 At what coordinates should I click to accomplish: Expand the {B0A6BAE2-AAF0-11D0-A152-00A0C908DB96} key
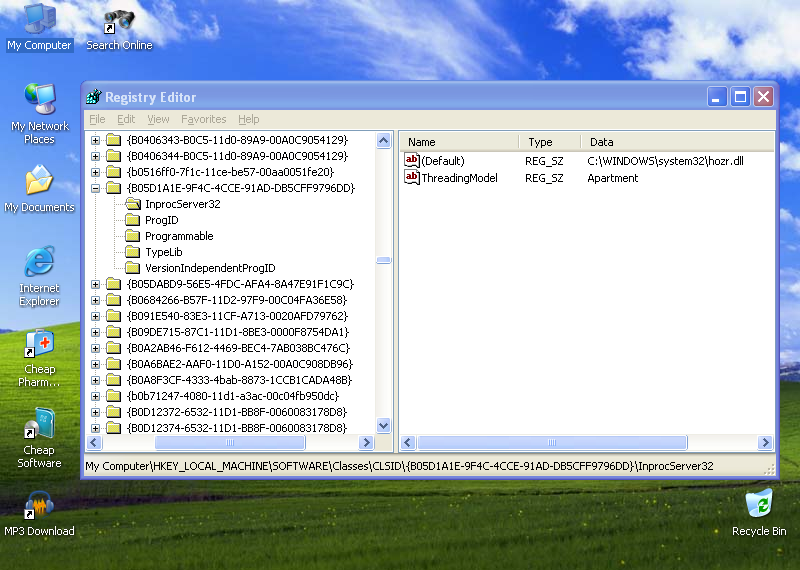click(x=95, y=364)
